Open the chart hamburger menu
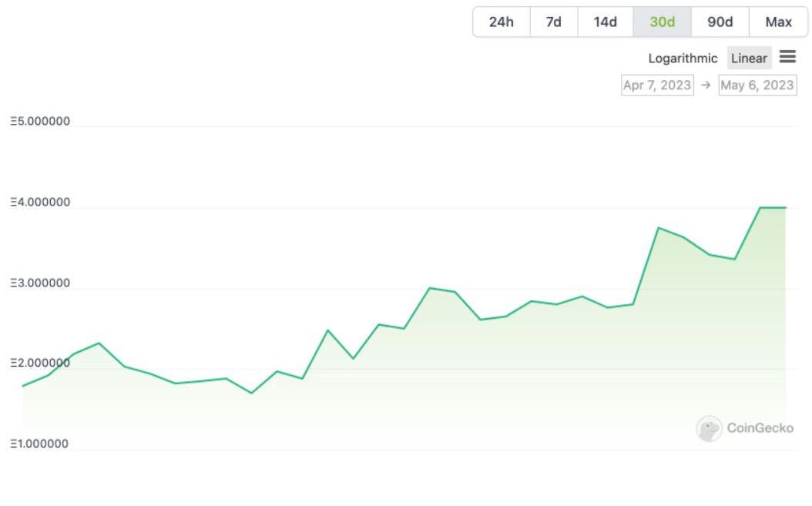Image resolution: width=812 pixels, height=506 pixels. click(x=787, y=57)
